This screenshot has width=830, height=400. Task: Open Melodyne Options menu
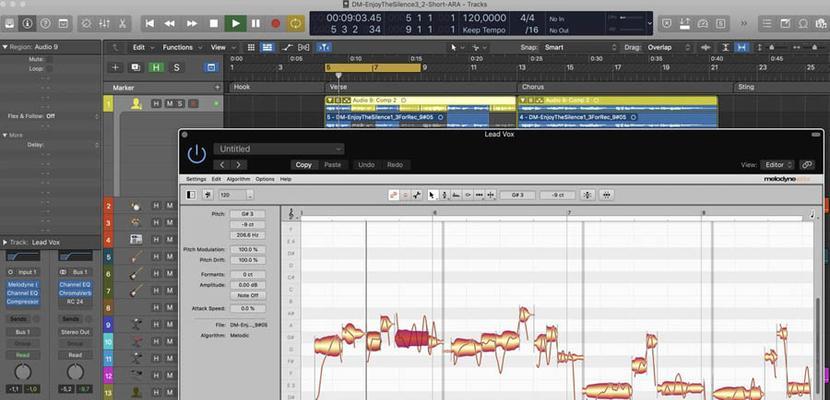tap(265, 179)
